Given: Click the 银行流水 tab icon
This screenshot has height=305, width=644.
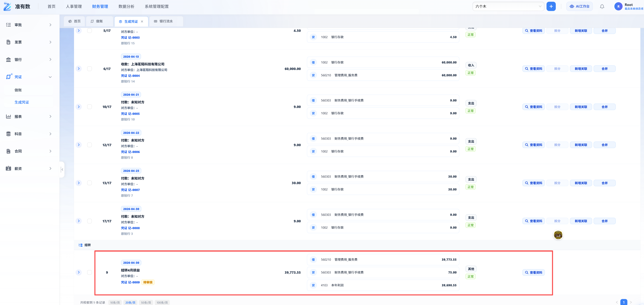Looking at the screenshot, I should point(156,21).
